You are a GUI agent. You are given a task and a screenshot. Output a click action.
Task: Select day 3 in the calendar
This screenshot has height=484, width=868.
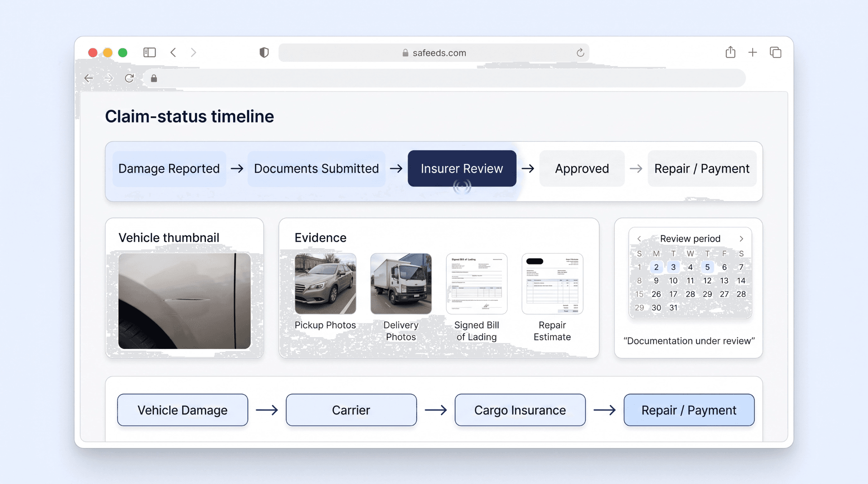(673, 267)
